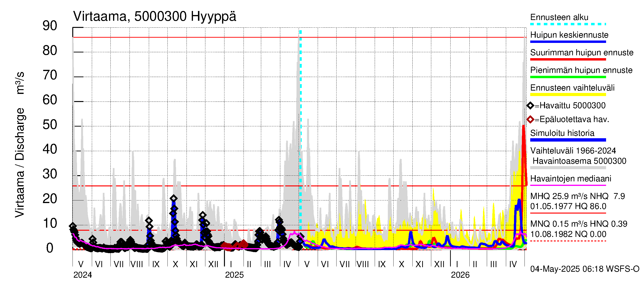Click the green swatch under Pienimmän huipun ennuste
The height and width of the screenshot is (286, 644).
568,77
